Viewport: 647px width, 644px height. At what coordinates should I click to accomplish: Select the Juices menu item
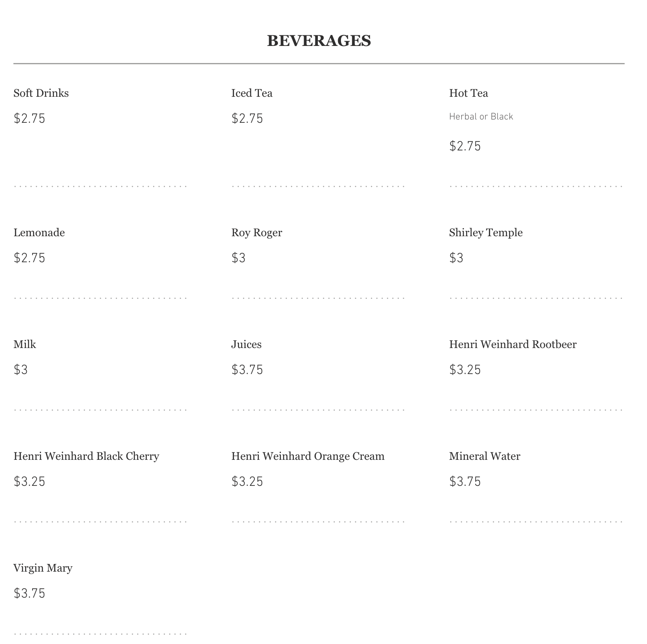[246, 344]
